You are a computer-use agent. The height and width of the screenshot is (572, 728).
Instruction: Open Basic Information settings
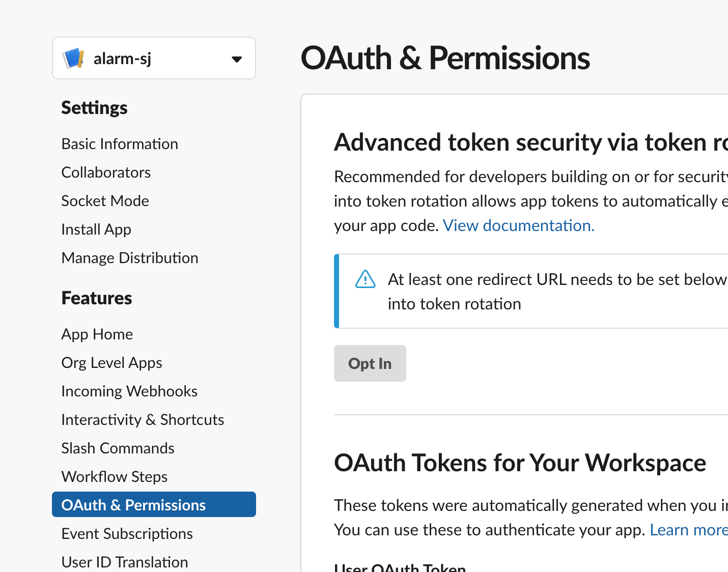(x=120, y=144)
